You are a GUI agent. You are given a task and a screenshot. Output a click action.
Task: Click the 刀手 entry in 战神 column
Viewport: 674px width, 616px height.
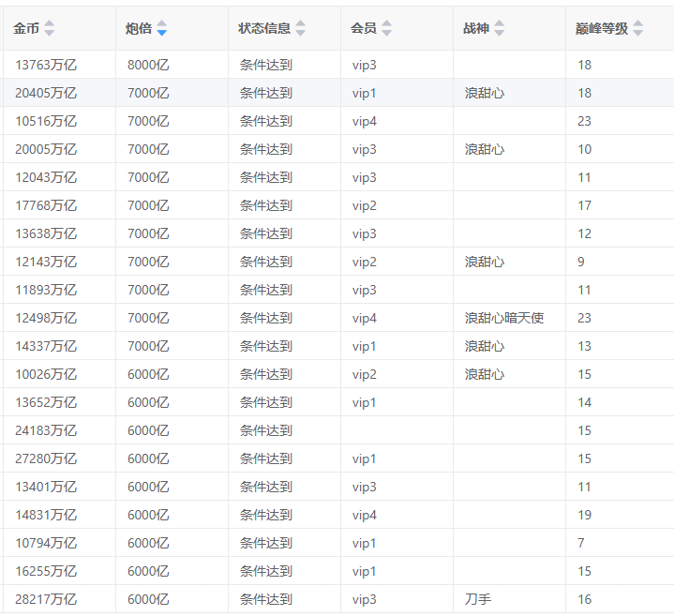(x=477, y=599)
